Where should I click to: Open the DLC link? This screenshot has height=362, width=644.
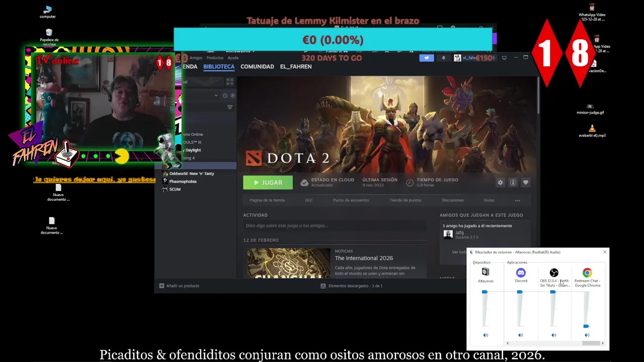pos(309,200)
